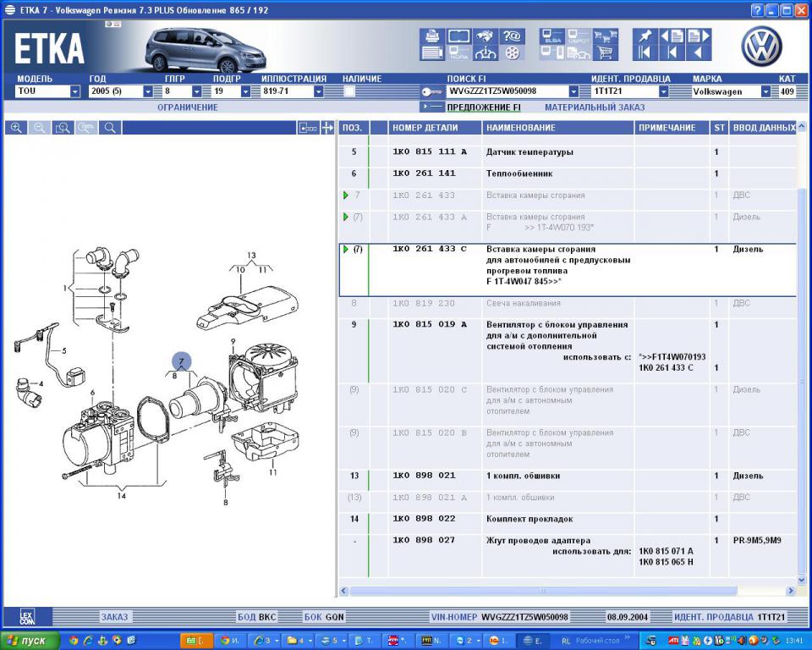Click the plain magnifier icon in illustration toolbar
The width and height of the screenshot is (812, 650).
pos(110,128)
